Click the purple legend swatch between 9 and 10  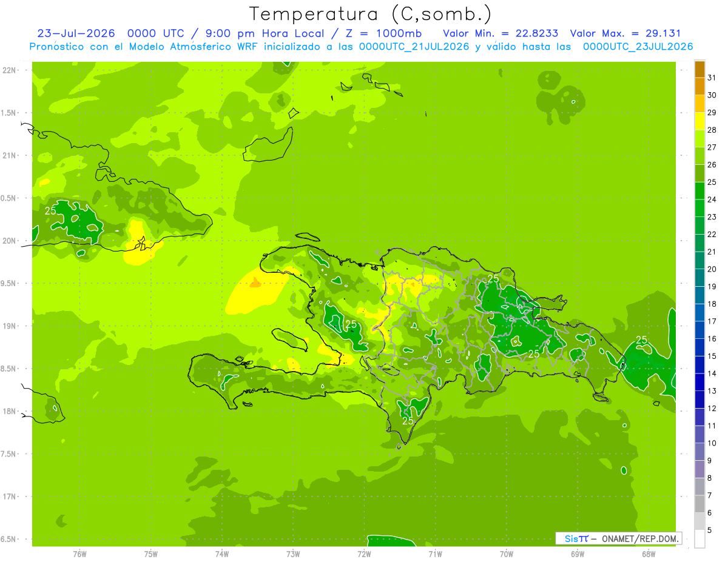[x=699, y=452]
